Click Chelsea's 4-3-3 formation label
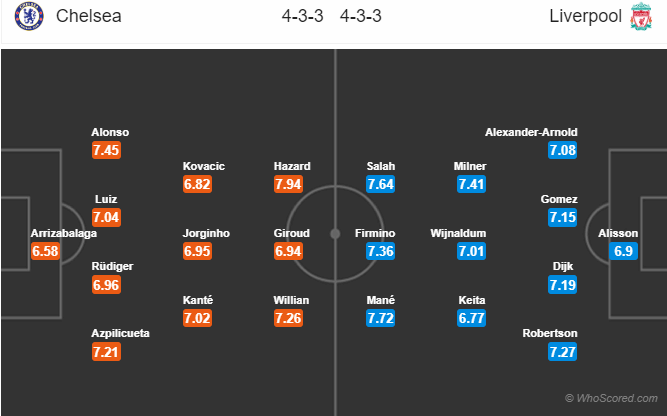The image size is (667, 416). tap(297, 17)
